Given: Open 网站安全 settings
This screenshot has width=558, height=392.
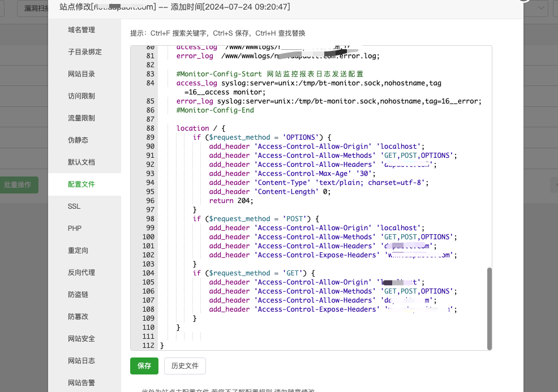Looking at the screenshot, I should pyautogui.click(x=81, y=339).
